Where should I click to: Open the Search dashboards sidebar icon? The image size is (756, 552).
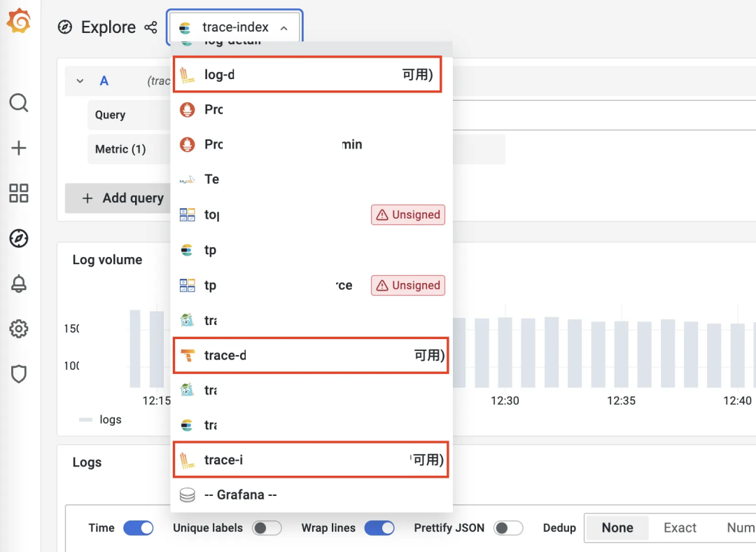[19, 103]
